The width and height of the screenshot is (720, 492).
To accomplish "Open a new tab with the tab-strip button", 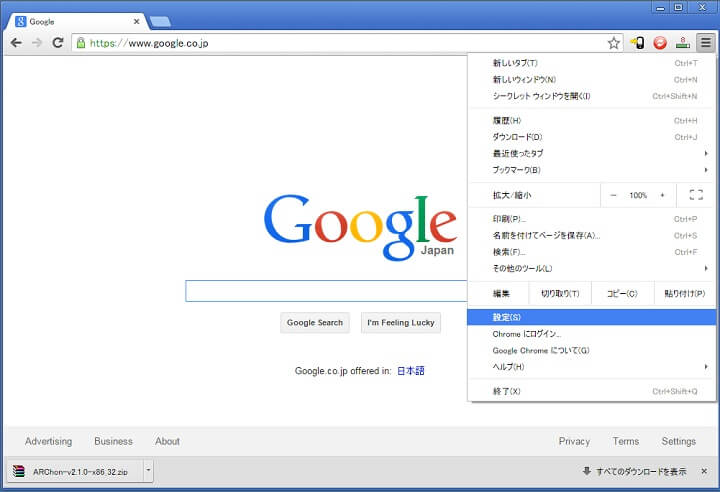I will coord(160,21).
